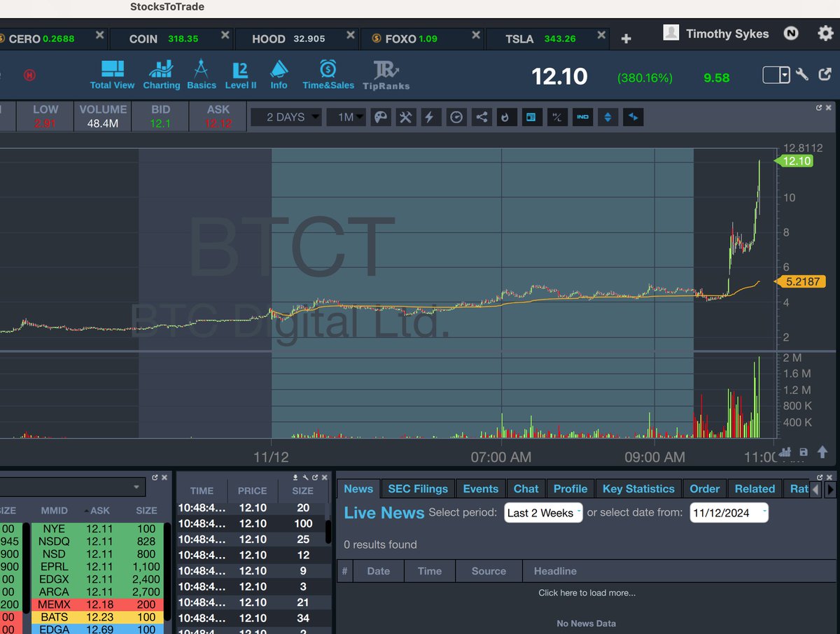The height and width of the screenshot is (634, 840).
Task: Open the Key Statistics tab
Action: pos(638,488)
